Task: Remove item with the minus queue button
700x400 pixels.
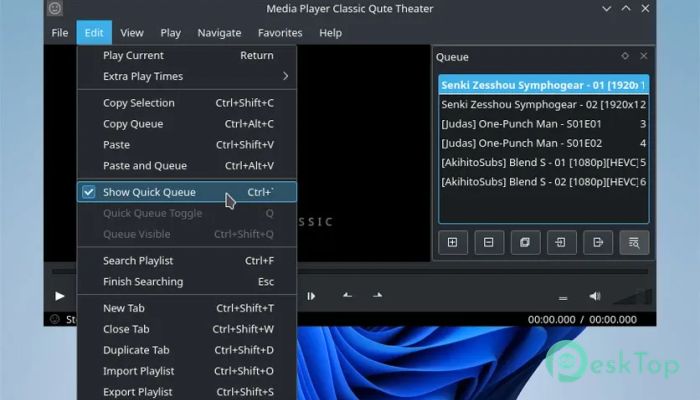Action: coord(489,242)
